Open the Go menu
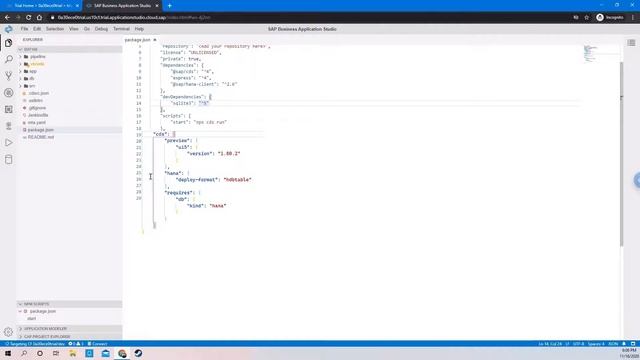 (x=87, y=29)
